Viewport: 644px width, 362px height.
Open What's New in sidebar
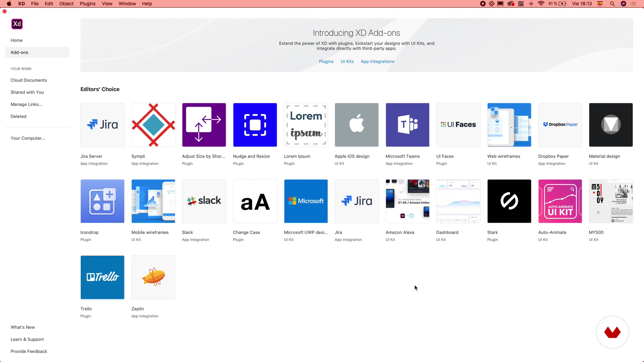pyautogui.click(x=23, y=327)
